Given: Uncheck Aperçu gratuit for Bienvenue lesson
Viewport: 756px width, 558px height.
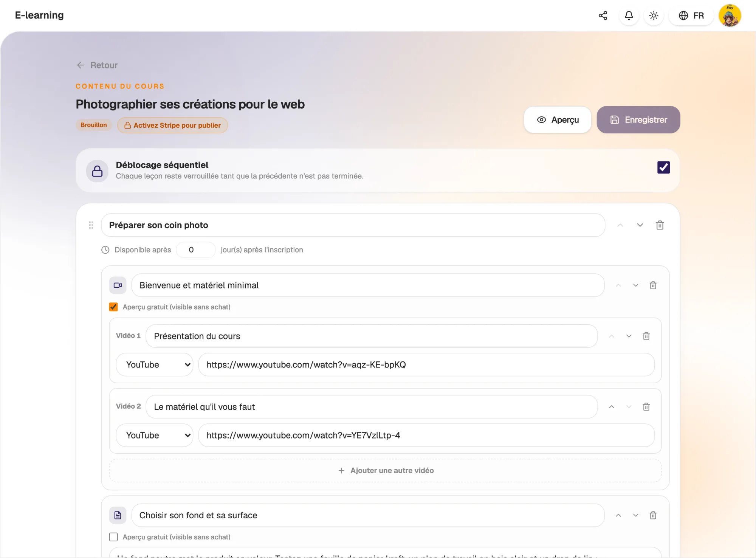Looking at the screenshot, I should [113, 307].
